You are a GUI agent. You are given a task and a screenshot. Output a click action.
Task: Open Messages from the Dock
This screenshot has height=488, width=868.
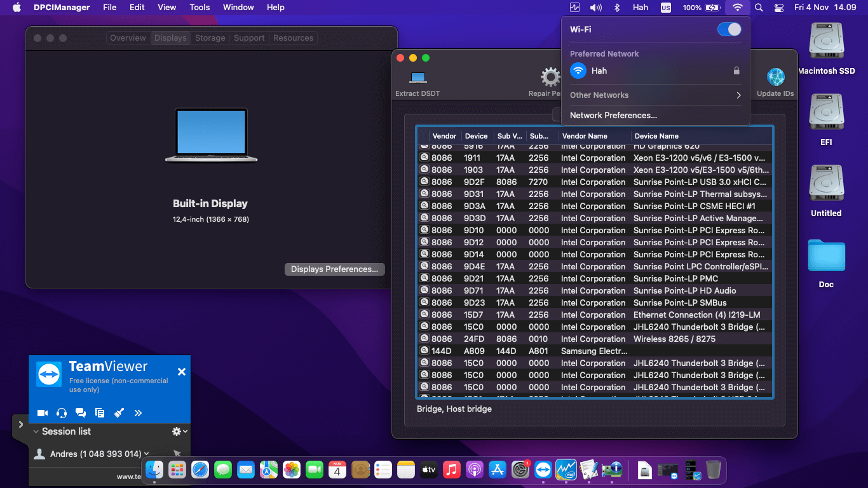223,470
